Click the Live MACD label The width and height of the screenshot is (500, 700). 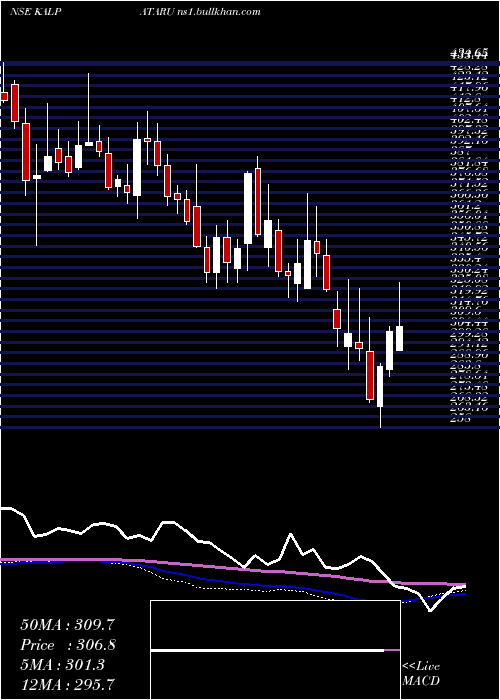pyautogui.click(x=421, y=674)
